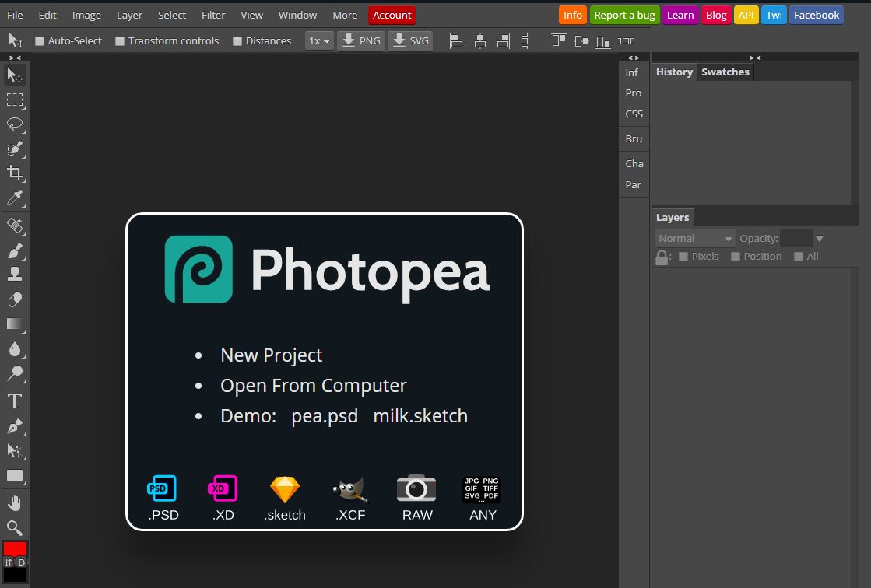Activate the Gradient tool
Viewport: 871px width, 588px height.
pyautogui.click(x=15, y=324)
